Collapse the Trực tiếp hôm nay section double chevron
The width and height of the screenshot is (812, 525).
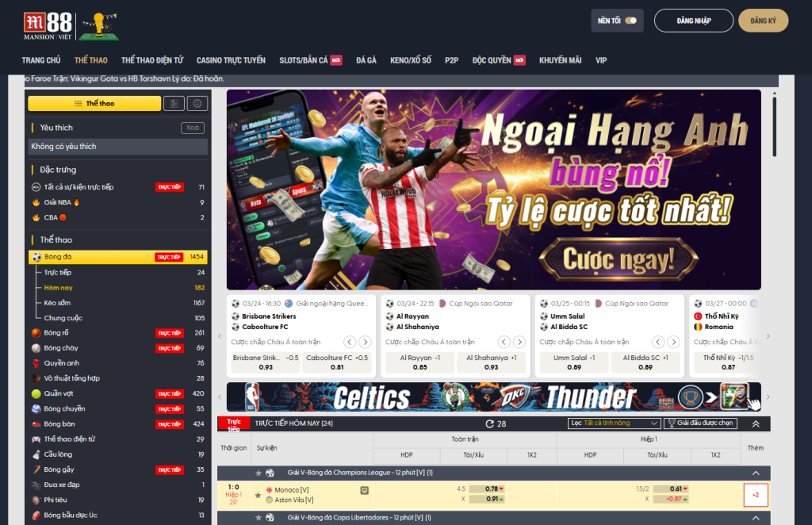coord(756,423)
